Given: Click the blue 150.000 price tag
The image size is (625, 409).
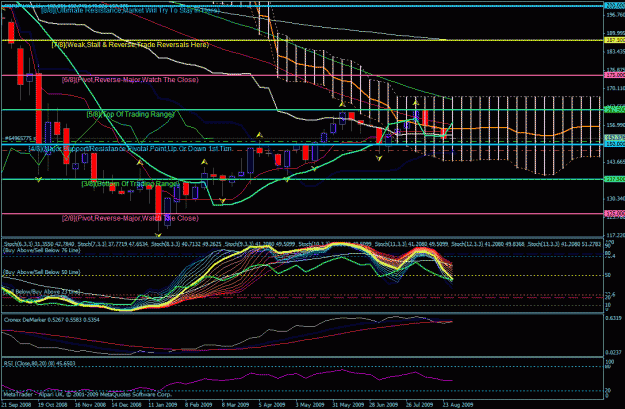Looking at the screenshot, I should tap(615, 144).
